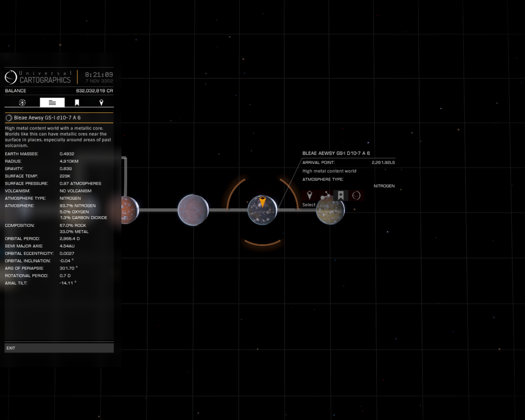Select the pale reddish planet left of selection
The width and height of the screenshot is (525, 420).
click(193, 210)
